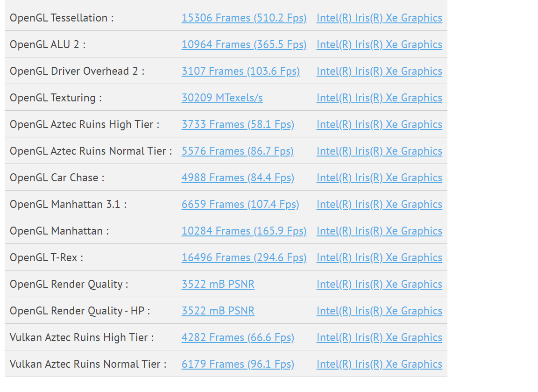Click Intel Iris Xe Graphics link in OpenGL Manhattan row
This screenshot has width=538, height=392.
(x=379, y=231)
